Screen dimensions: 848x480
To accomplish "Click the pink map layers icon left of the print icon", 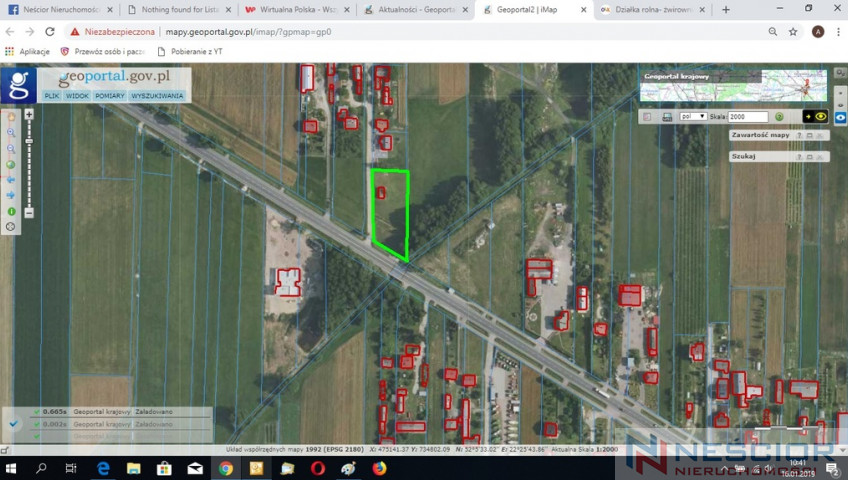I will 647,117.
